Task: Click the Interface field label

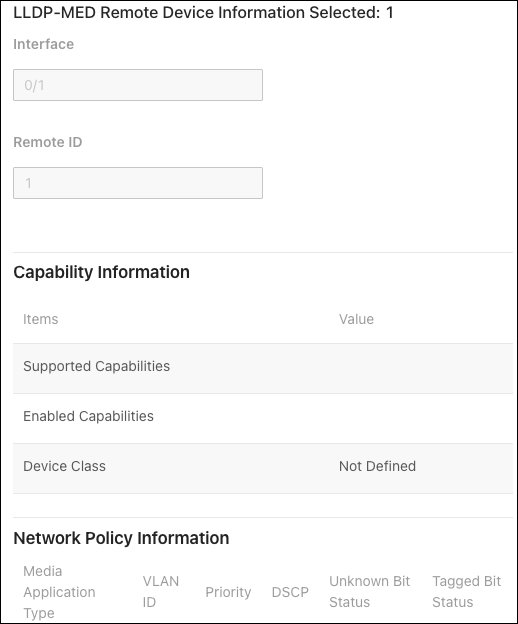Action: [x=44, y=44]
